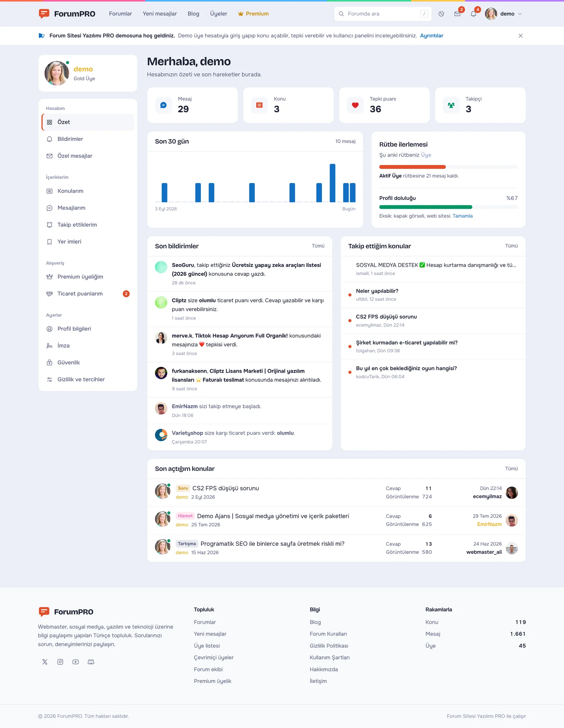Open Takip ettiklerim in the sidebar
This screenshot has height=728, width=564.
88,225
